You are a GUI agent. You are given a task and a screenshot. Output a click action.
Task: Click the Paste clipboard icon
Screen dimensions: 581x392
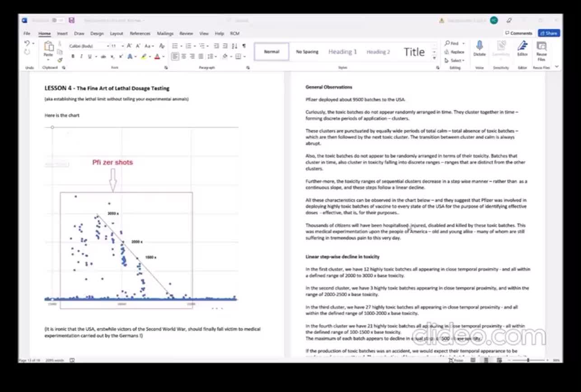tap(48, 46)
